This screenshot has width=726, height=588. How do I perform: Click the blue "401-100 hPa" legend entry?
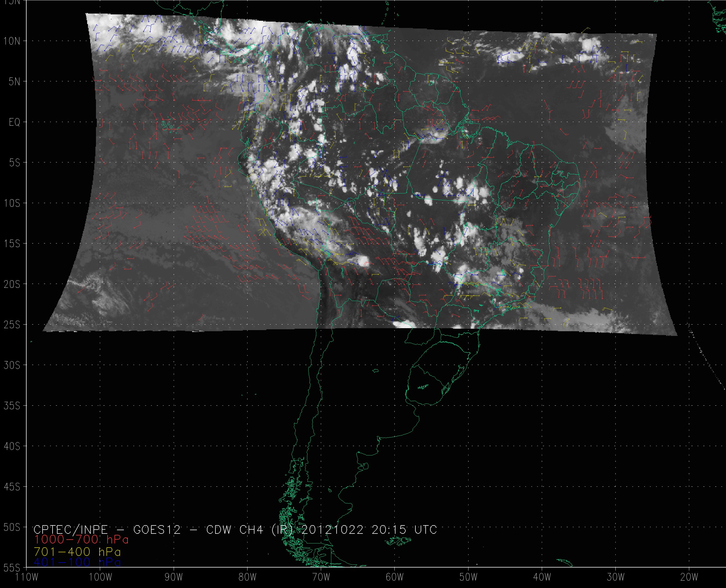[77, 562]
